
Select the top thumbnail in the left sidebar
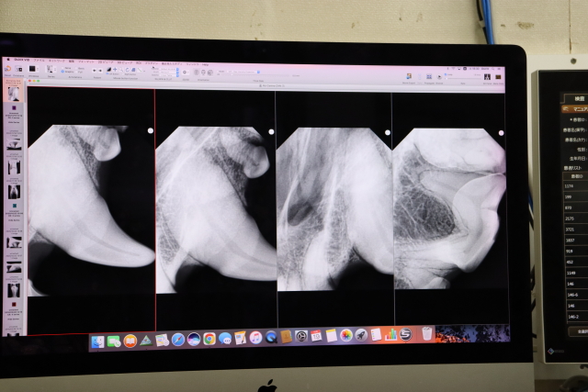(x=14, y=93)
